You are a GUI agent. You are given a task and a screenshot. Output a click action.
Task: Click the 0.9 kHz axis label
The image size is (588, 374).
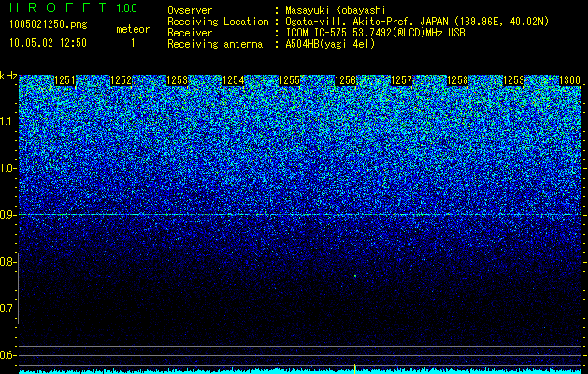click(x=7, y=215)
